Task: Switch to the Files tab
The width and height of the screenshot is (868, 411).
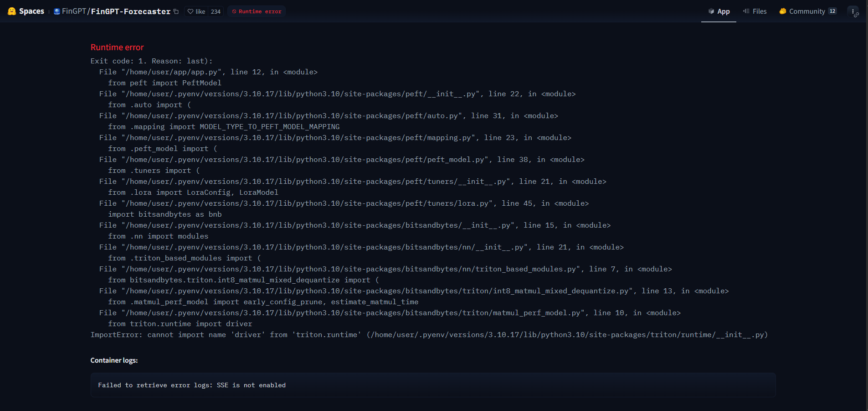Action: (x=755, y=11)
